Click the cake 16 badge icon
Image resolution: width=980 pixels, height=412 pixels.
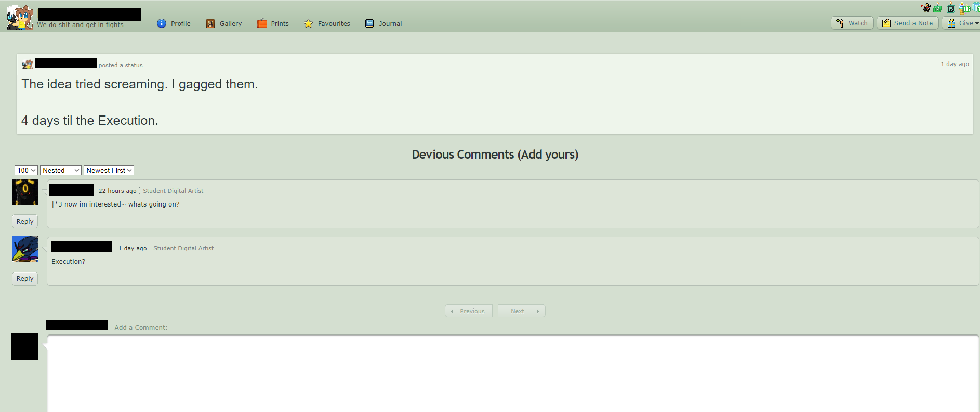965,8
